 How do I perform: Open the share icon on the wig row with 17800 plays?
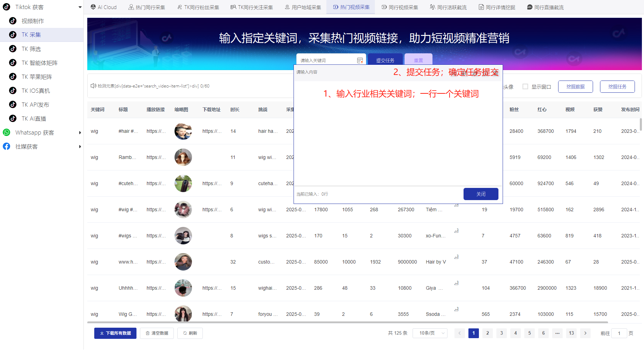(456, 205)
